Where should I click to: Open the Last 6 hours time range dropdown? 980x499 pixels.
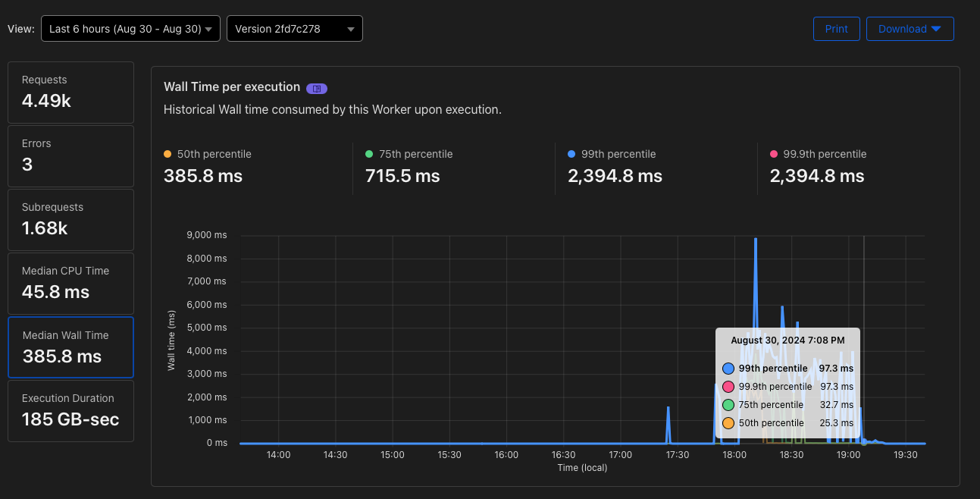(x=130, y=29)
